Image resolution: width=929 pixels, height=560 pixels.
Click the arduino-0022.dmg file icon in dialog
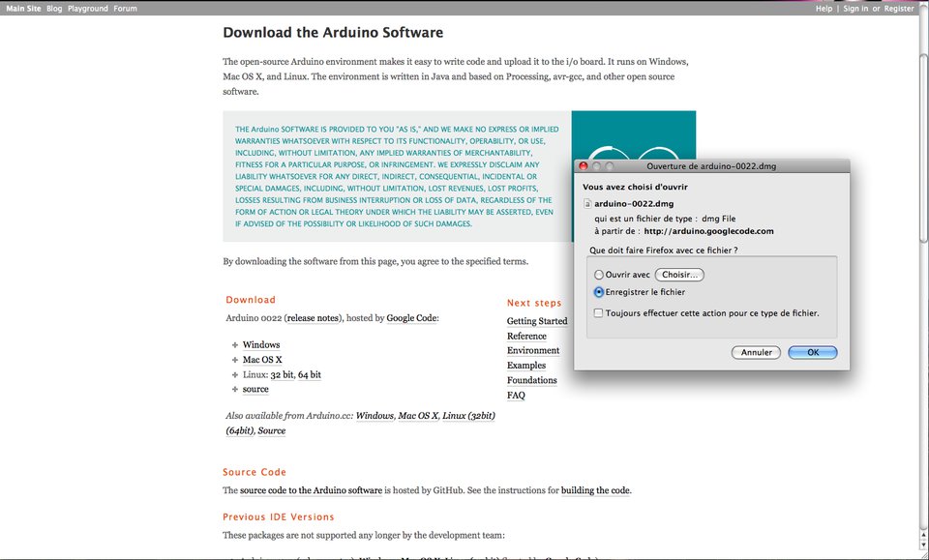pos(588,203)
